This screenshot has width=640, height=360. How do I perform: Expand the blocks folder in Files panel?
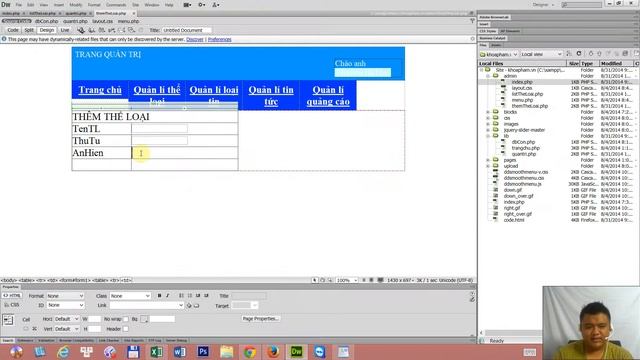pos(488,112)
